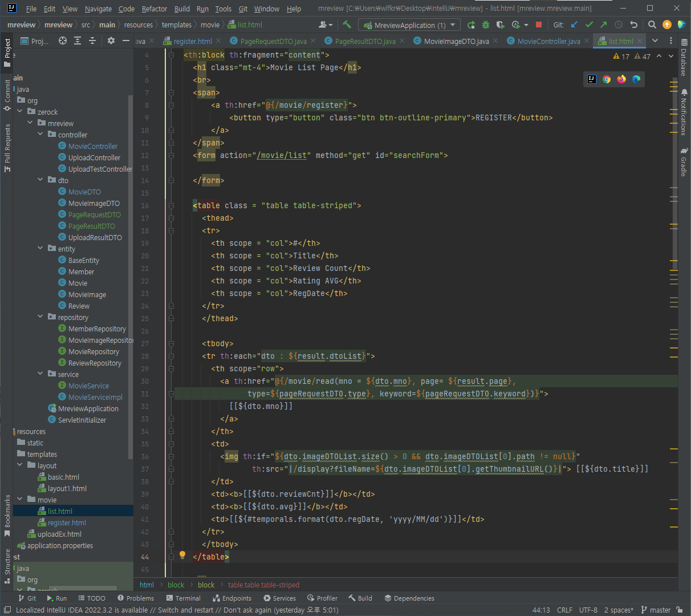Open the Profiler tool window

322,598
